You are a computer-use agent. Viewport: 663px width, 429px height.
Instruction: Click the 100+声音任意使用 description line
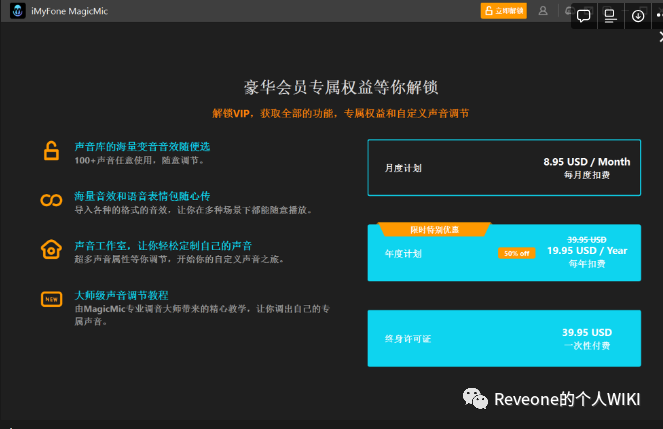coord(140,161)
